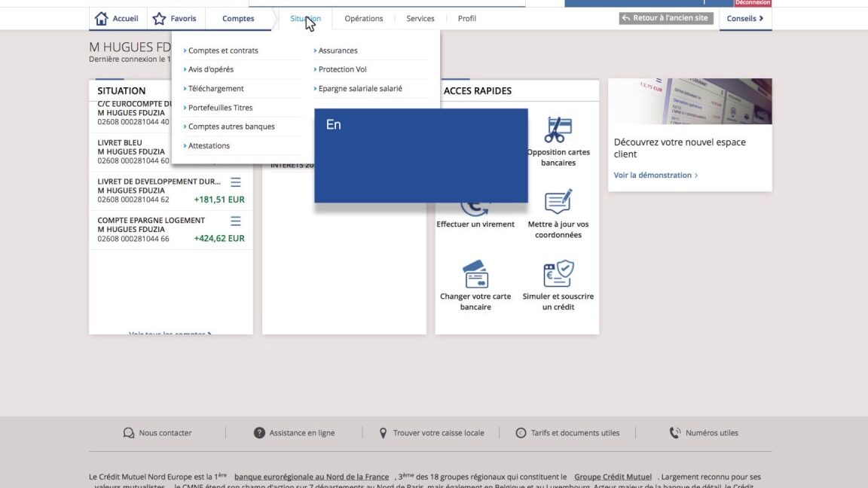The image size is (868, 488).
Task: Select Protection Vol in the submenu
Action: 342,69
